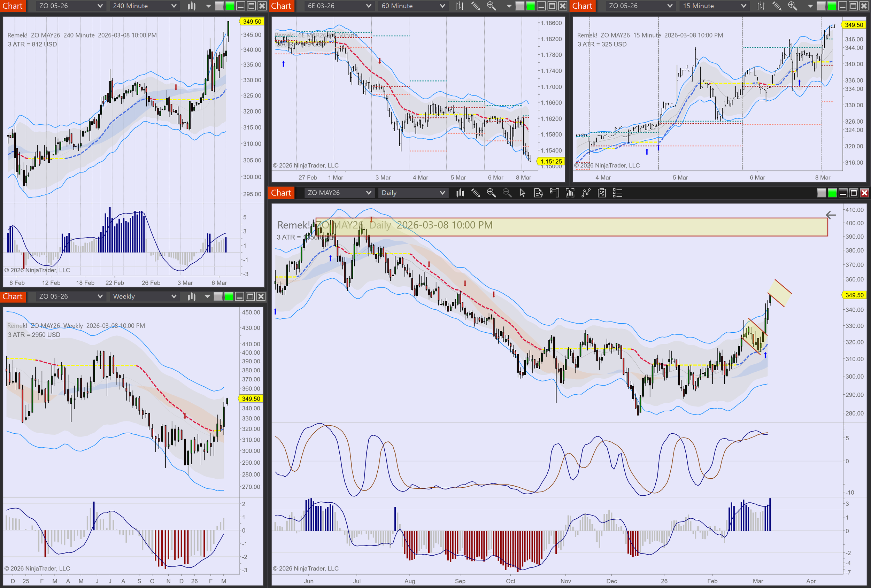Toggle green instrument link on 15 Minute chart
Image resolution: width=871 pixels, height=588 pixels.
coord(832,6)
